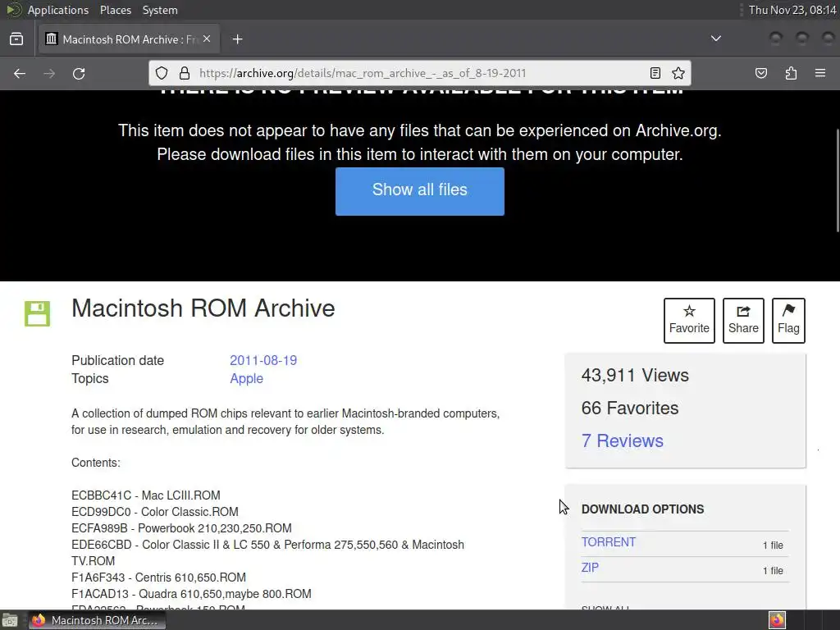Image resolution: width=840 pixels, height=630 pixels.
Task: Click the page vertical scrollbar
Action: (x=836, y=180)
